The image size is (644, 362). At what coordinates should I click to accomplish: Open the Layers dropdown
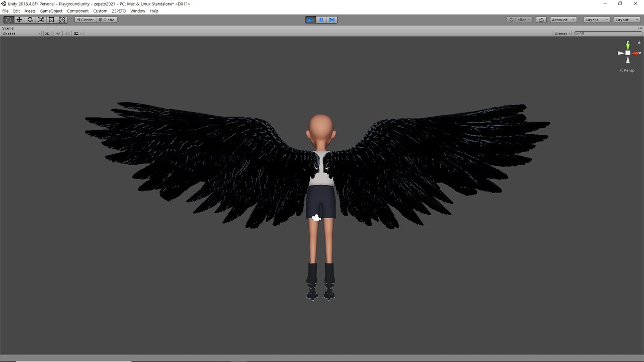point(596,20)
